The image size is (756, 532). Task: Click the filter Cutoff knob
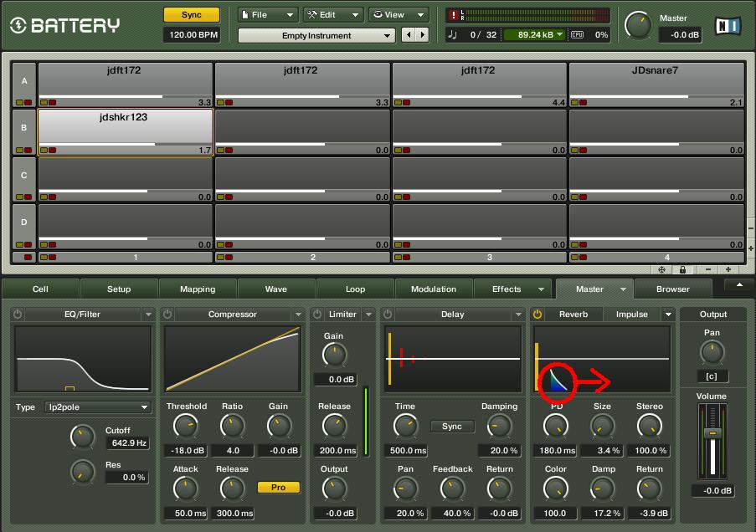82,437
